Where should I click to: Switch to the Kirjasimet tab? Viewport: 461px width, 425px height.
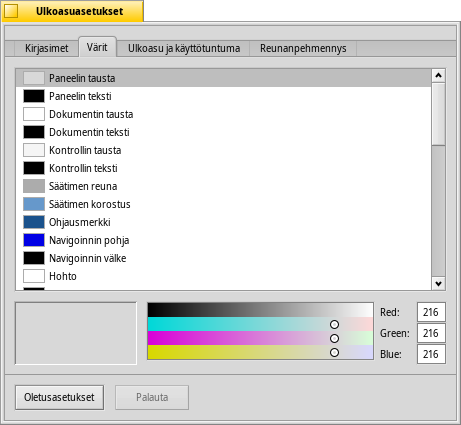(x=47, y=48)
